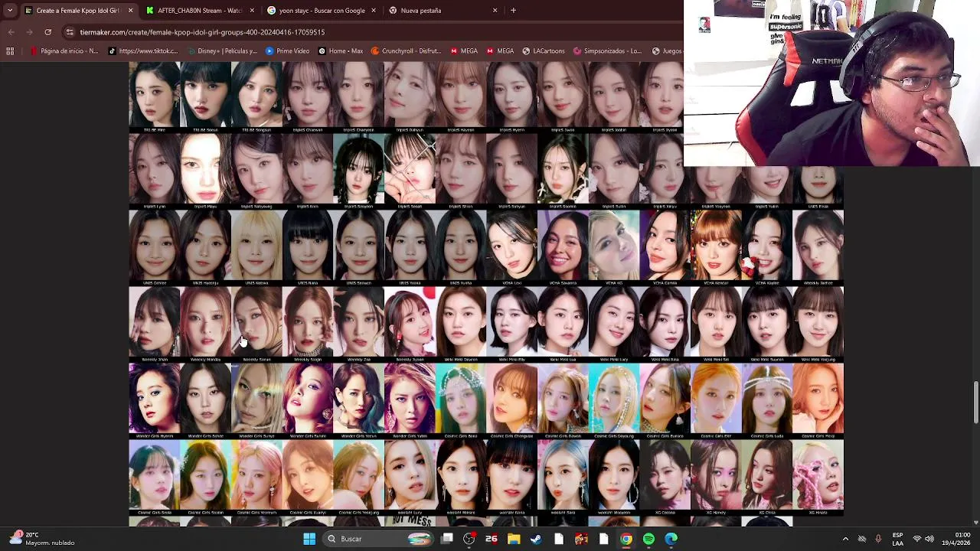Close the AFTER_CHABON Stream tab
Screen dimensions: 980x551
(252, 11)
